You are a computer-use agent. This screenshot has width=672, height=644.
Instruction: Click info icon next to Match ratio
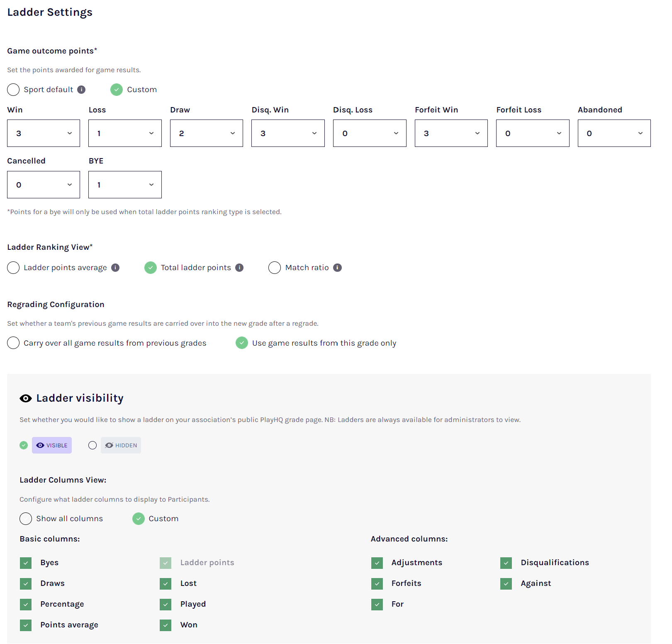338,268
